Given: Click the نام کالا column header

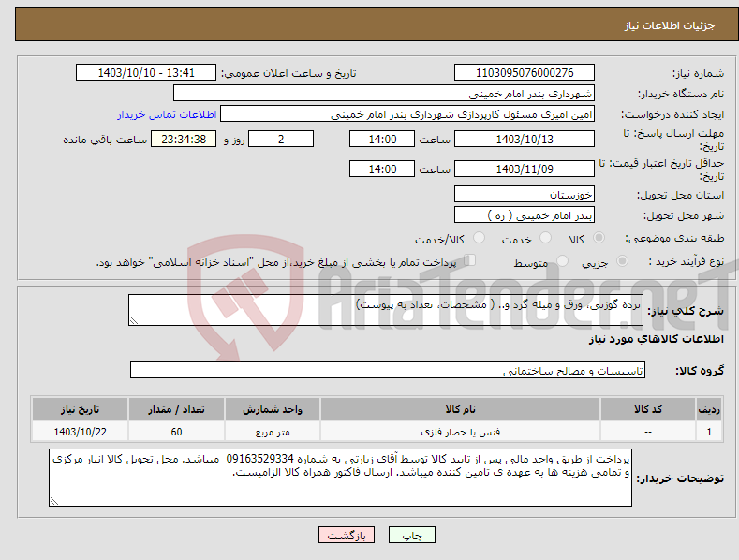Looking at the screenshot, I should 460,409.
